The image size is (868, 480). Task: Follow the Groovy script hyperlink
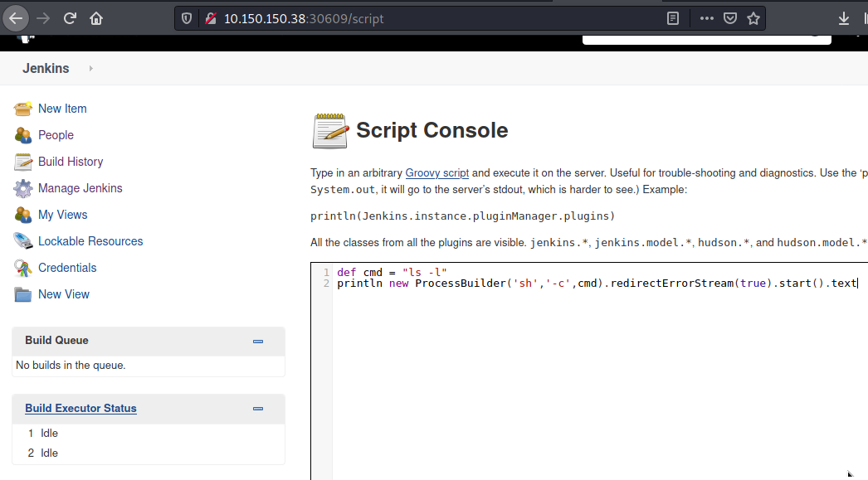coord(436,173)
